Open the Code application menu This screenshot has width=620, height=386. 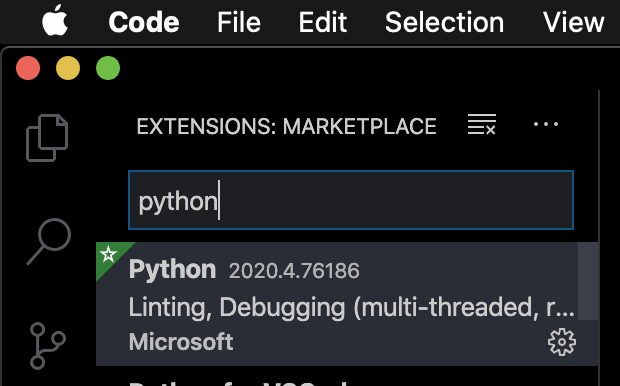click(x=144, y=22)
